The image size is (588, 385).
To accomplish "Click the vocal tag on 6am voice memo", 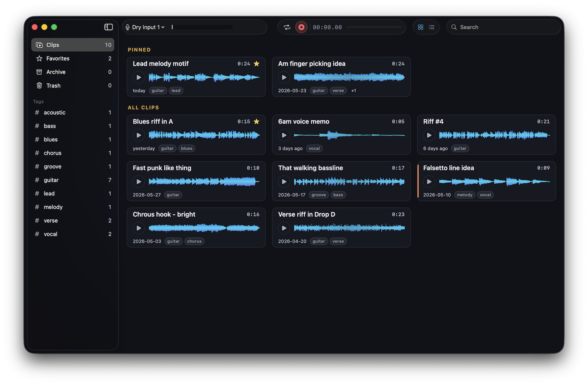I will coord(314,148).
